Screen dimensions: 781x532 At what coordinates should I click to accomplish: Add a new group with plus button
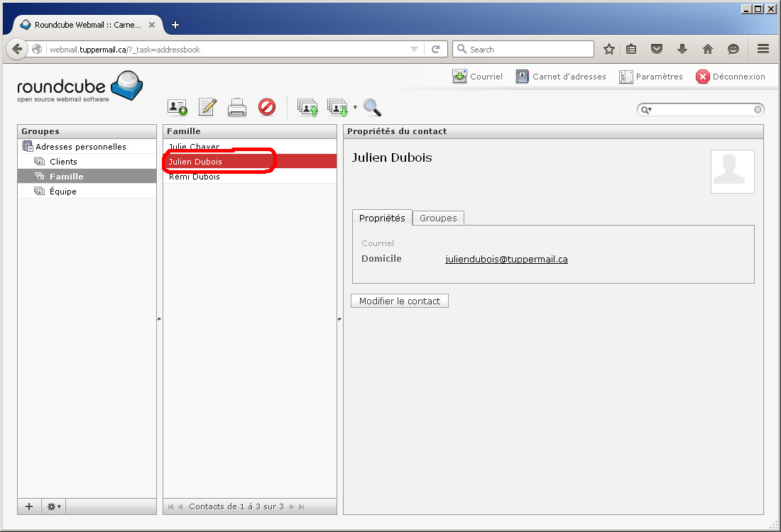(x=29, y=506)
